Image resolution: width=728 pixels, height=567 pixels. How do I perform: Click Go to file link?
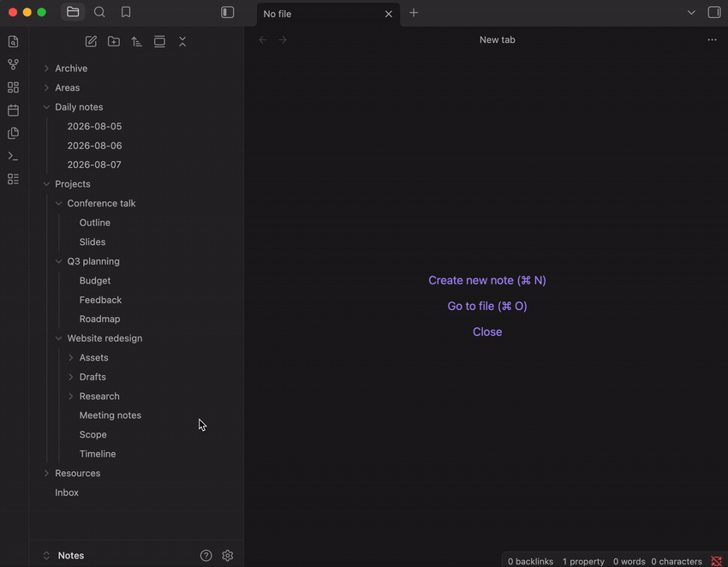pyautogui.click(x=487, y=306)
